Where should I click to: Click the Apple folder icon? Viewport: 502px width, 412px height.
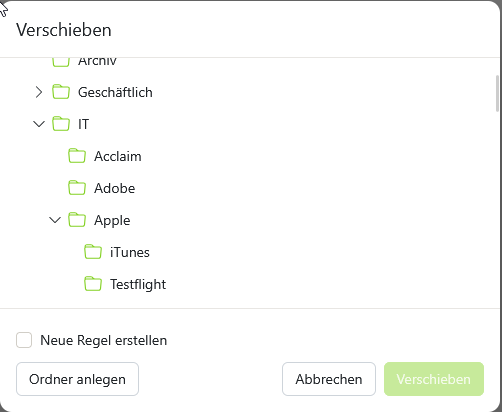[x=77, y=220]
